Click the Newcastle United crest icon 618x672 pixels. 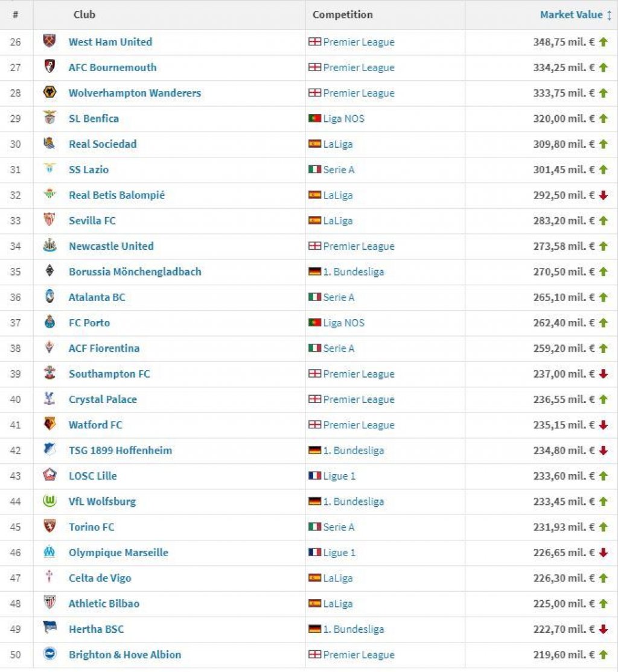coord(49,245)
